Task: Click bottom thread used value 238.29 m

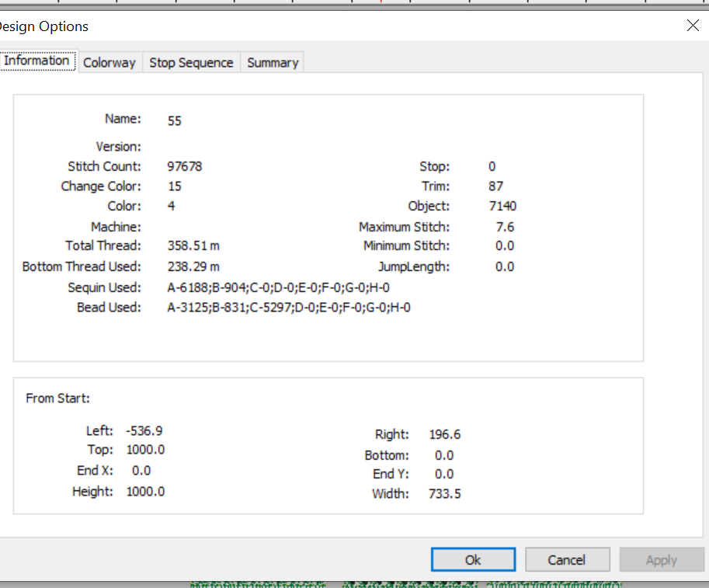Action: click(x=193, y=266)
